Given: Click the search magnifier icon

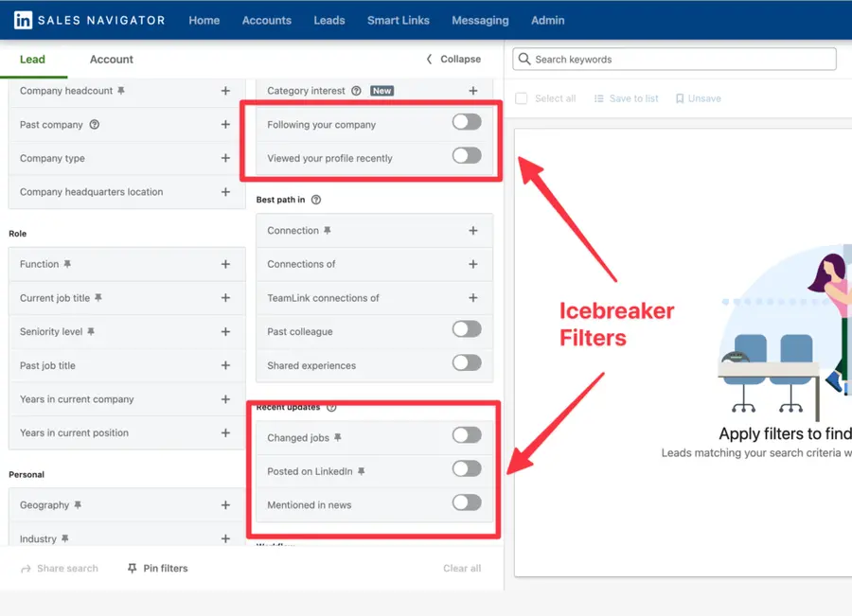Looking at the screenshot, I should tap(524, 59).
